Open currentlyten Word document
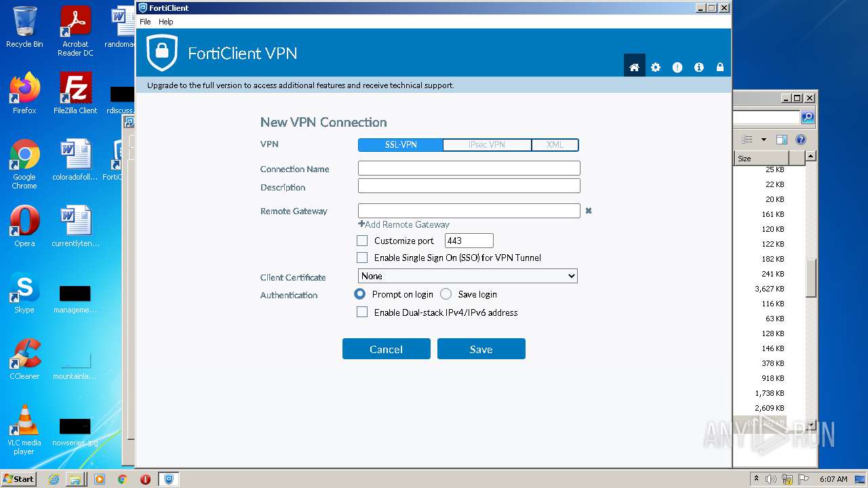This screenshot has width=868, height=488. pyautogui.click(x=75, y=226)
